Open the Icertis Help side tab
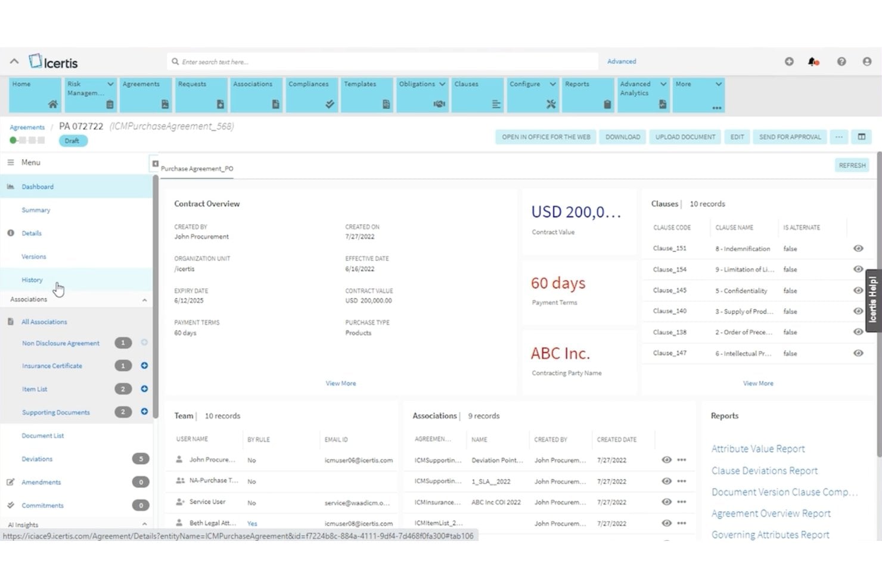 pyautogui.click(x=873, y=300)
